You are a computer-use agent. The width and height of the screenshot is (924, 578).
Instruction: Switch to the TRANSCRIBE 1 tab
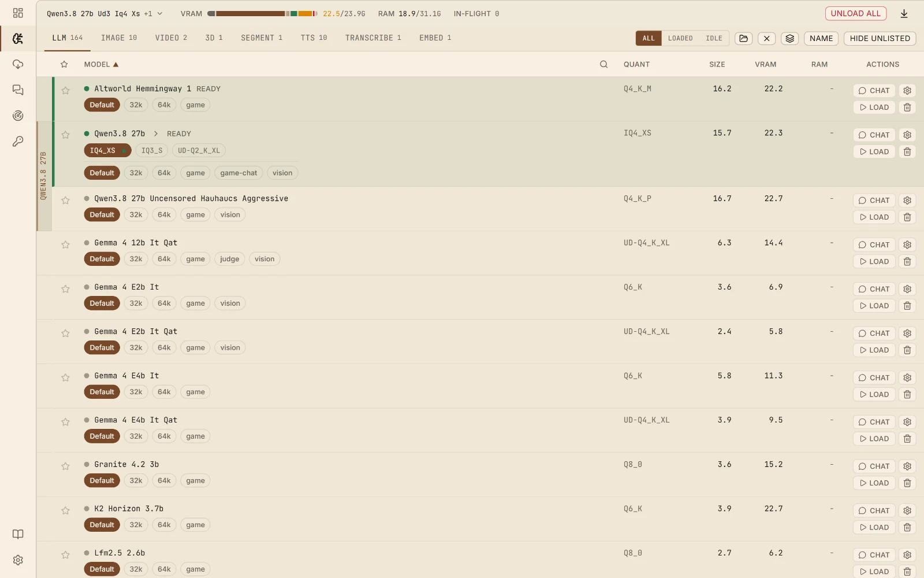click(x=373, y=38)
